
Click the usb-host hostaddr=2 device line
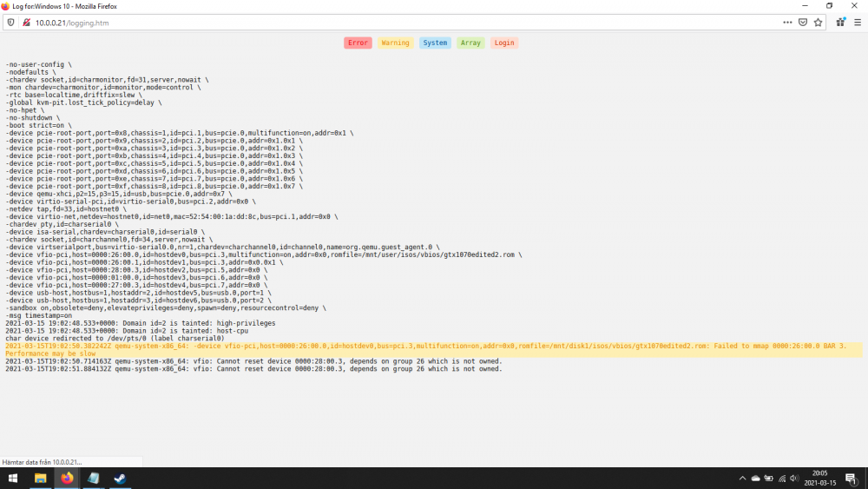coord(138,293)
